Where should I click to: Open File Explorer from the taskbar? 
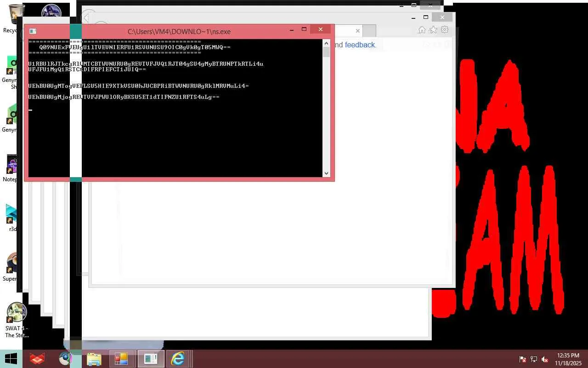pyautogui.click(x=94, y=359)
